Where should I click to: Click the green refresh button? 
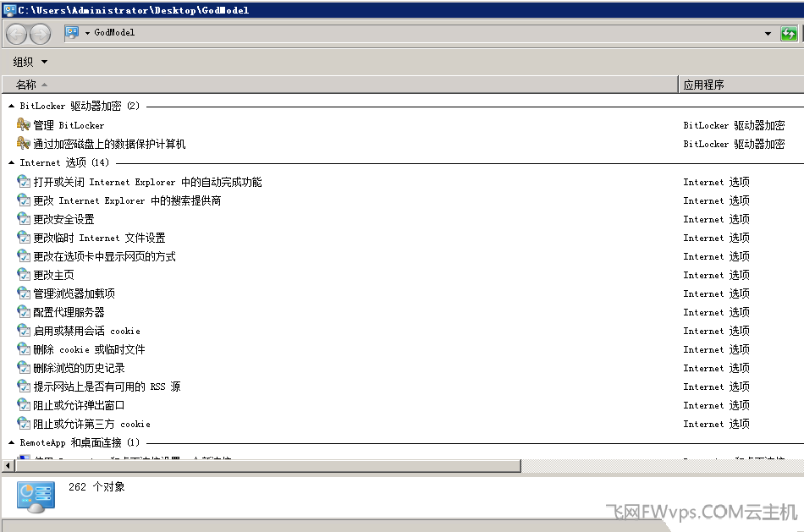[789, 34]
